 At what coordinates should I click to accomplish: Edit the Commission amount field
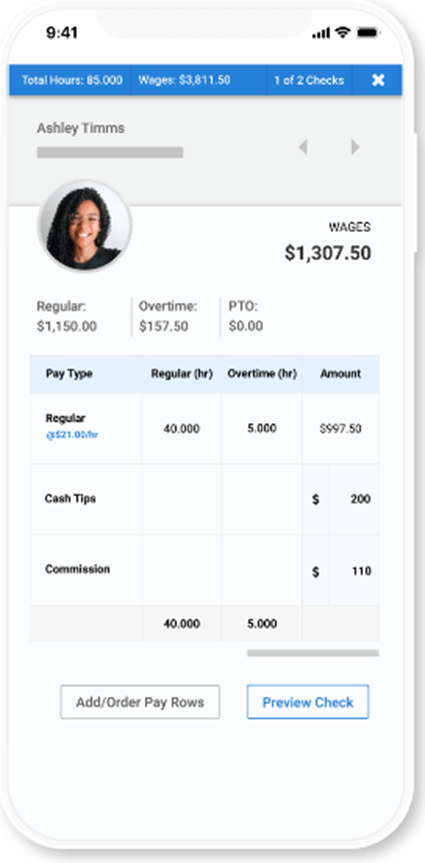click(x=353, y=571)
